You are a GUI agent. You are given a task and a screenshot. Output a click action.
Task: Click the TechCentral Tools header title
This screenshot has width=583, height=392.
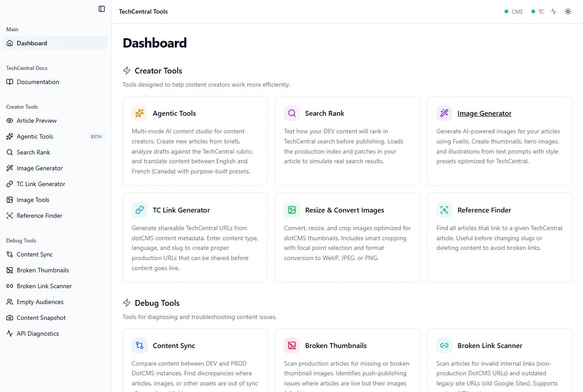[143, 11]
